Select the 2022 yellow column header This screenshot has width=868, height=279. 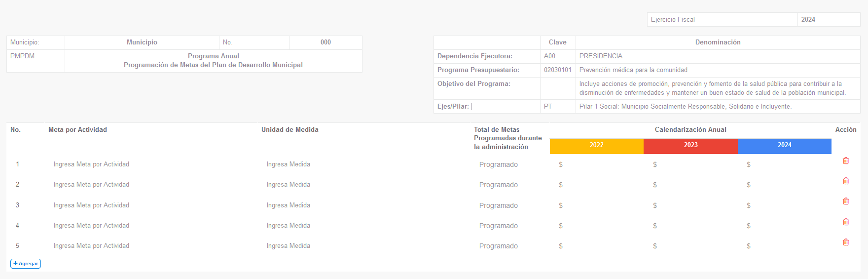pyautogui.click(x=597, y=145)
